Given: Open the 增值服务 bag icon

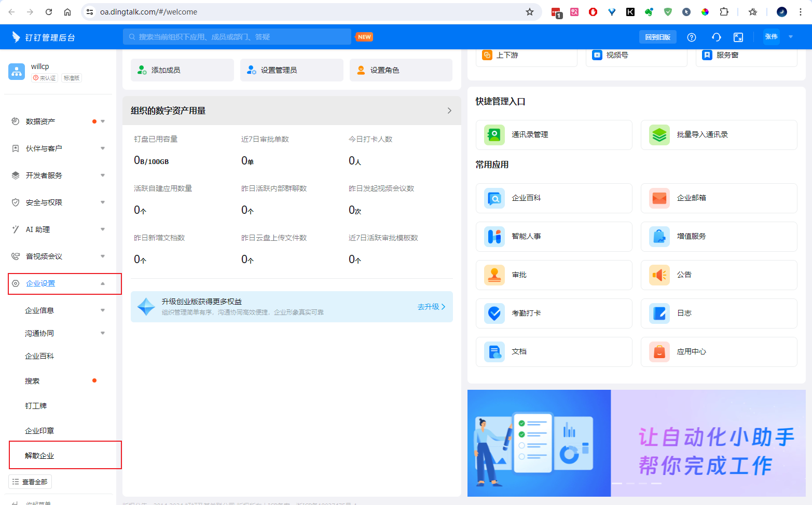Looking at the screenshot, I should [659, 237].
